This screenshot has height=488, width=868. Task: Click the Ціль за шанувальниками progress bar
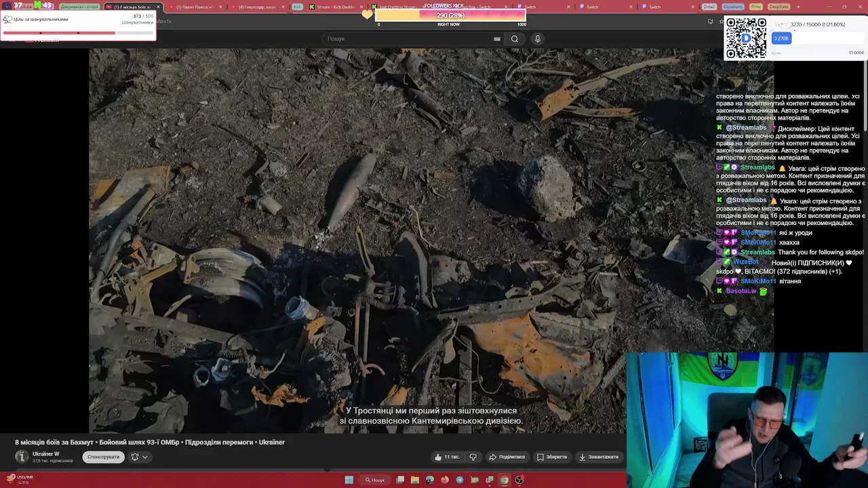click(x=78, y=33)
